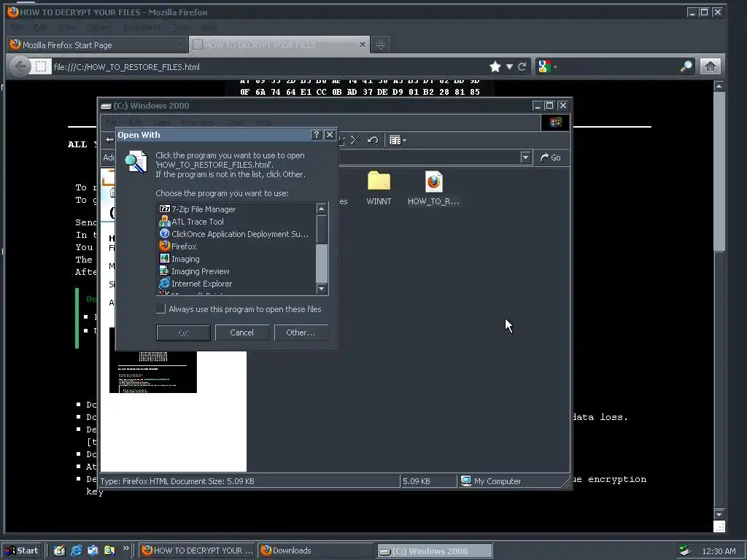Click Explorer Undo toolbar icon

[373, 140]
